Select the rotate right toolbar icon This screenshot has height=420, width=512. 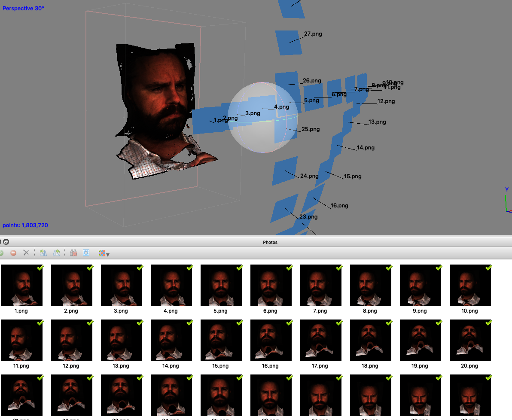pyautogui.click(x=43, y=253)
